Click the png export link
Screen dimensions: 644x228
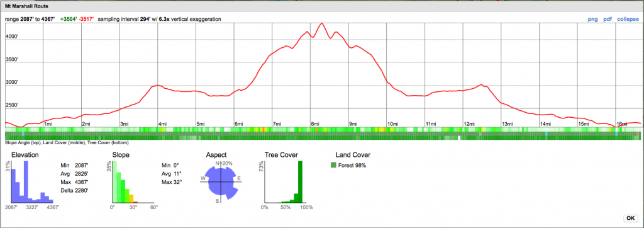pyautogui.click(x=592, y=19)
